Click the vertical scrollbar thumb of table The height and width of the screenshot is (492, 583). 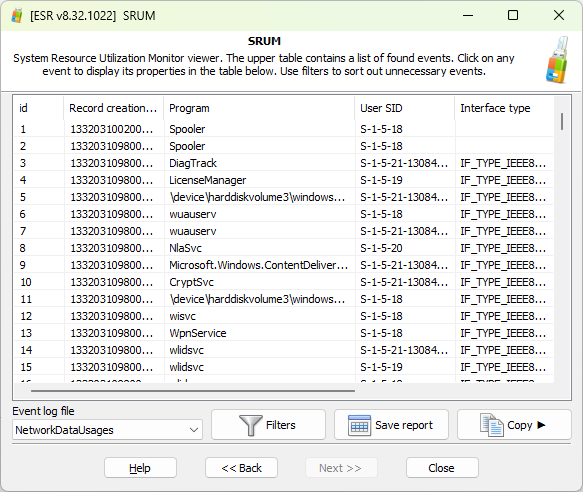point(562,122)
